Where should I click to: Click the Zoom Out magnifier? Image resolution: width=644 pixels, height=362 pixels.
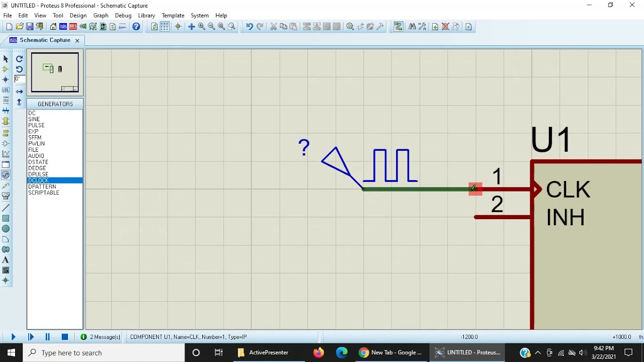pos(212,27)
